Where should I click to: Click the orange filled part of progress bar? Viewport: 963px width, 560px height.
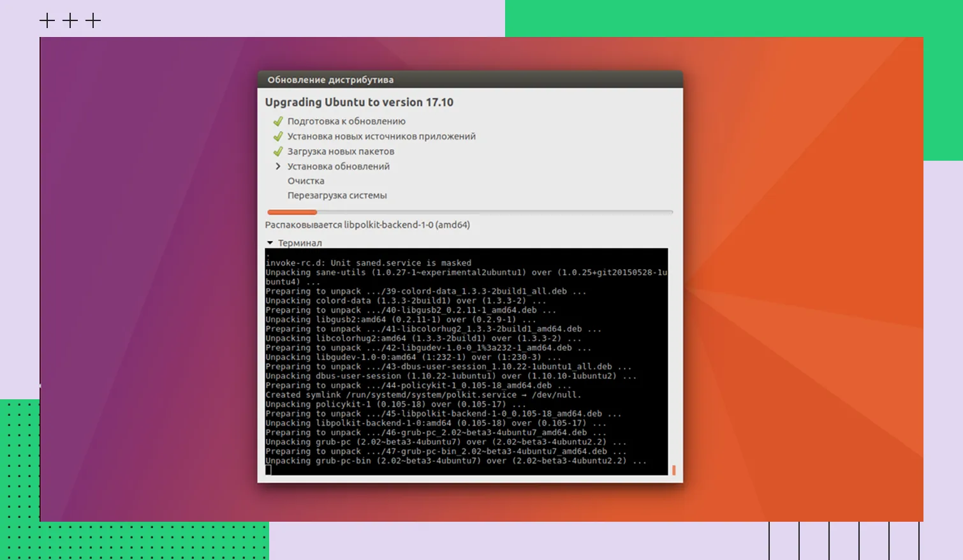tap(292, 212)
